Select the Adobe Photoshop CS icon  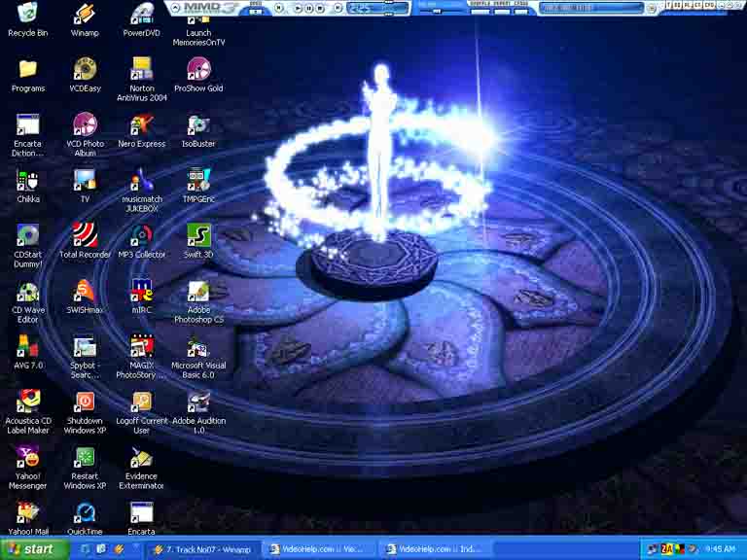point(198,301)
